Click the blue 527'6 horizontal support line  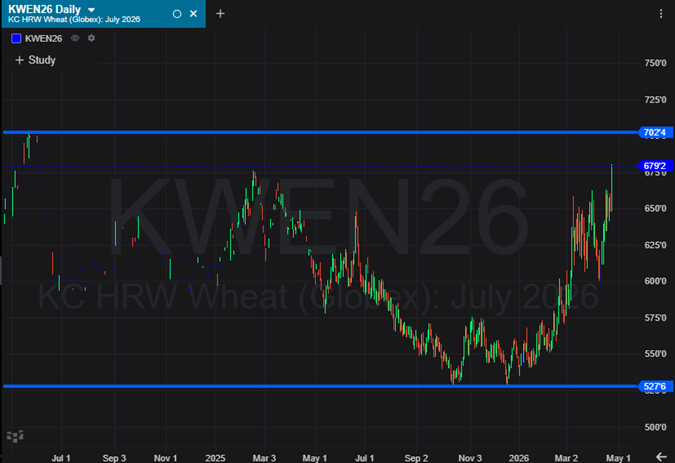tap(320, 386)
